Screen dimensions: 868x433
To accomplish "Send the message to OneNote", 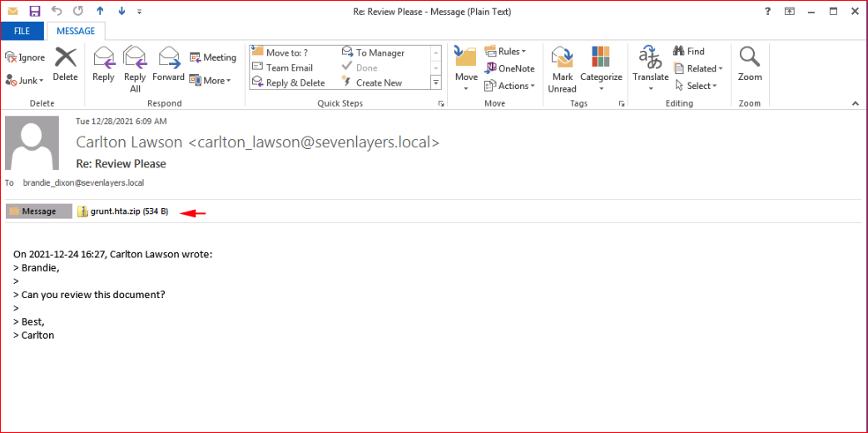I will (510, 68).
